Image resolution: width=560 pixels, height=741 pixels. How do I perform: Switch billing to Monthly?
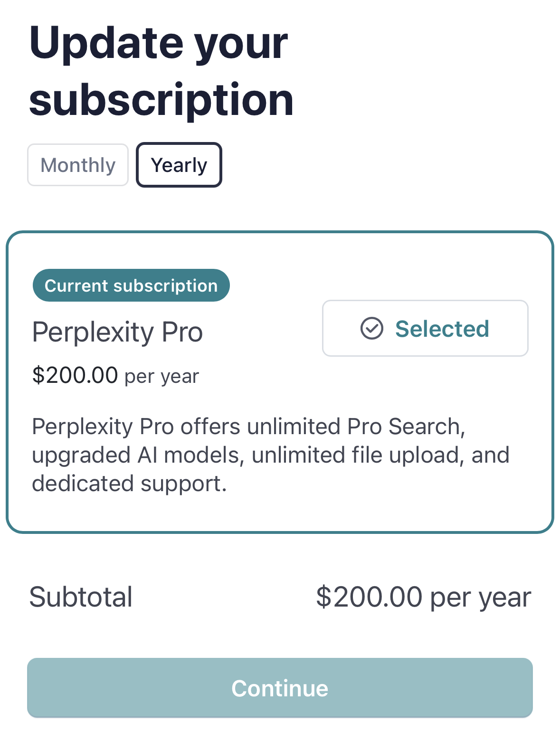(x=78, y=165)
